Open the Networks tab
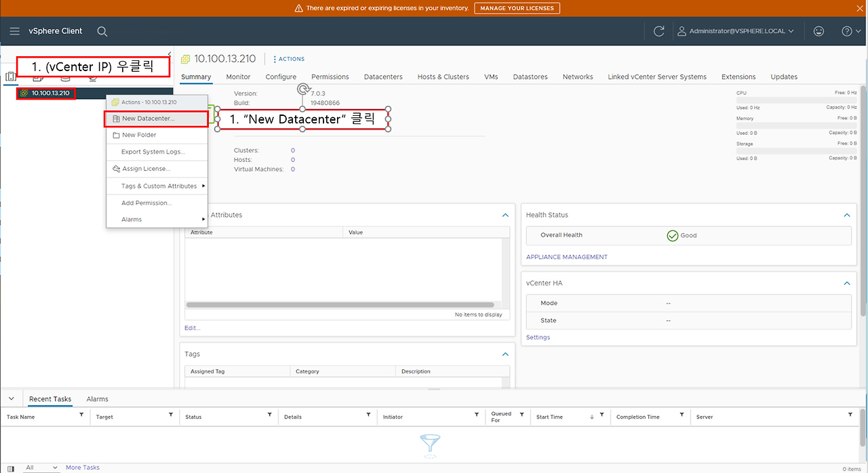 578,77
